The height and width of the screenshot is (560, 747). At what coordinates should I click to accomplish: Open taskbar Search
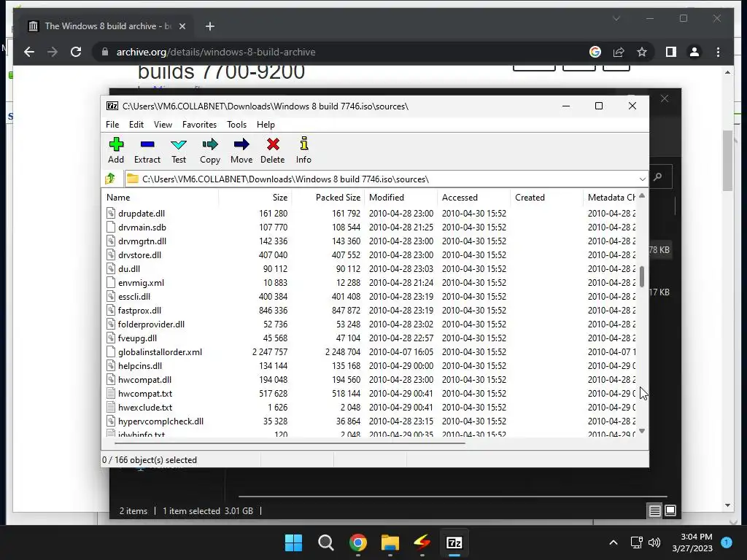[x=326, y=542]
